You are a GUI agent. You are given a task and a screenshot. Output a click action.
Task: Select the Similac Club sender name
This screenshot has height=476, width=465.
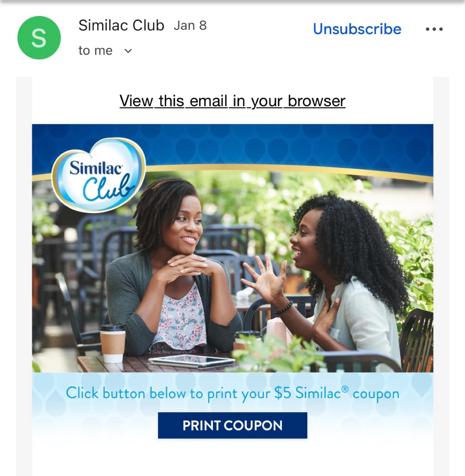click(121, 25)
